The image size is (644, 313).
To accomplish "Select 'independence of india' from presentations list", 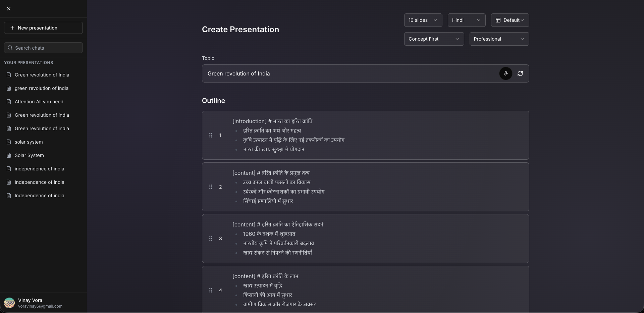I will tap(39, 169).
